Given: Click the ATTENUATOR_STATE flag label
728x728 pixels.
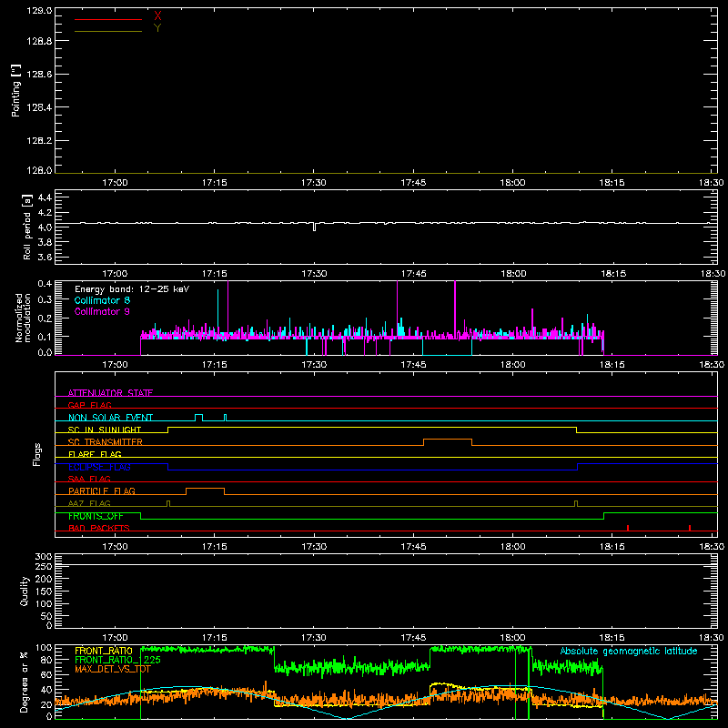Looking at the screenshot, I should coord(110,393).
